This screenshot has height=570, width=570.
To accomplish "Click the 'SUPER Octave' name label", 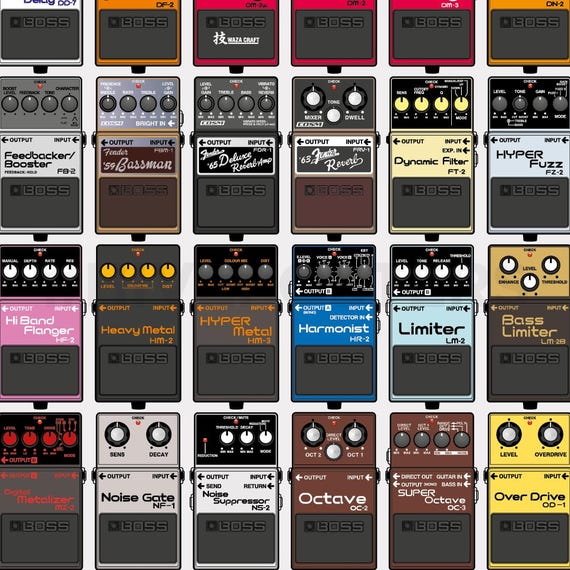I will [x=431, y=497].
